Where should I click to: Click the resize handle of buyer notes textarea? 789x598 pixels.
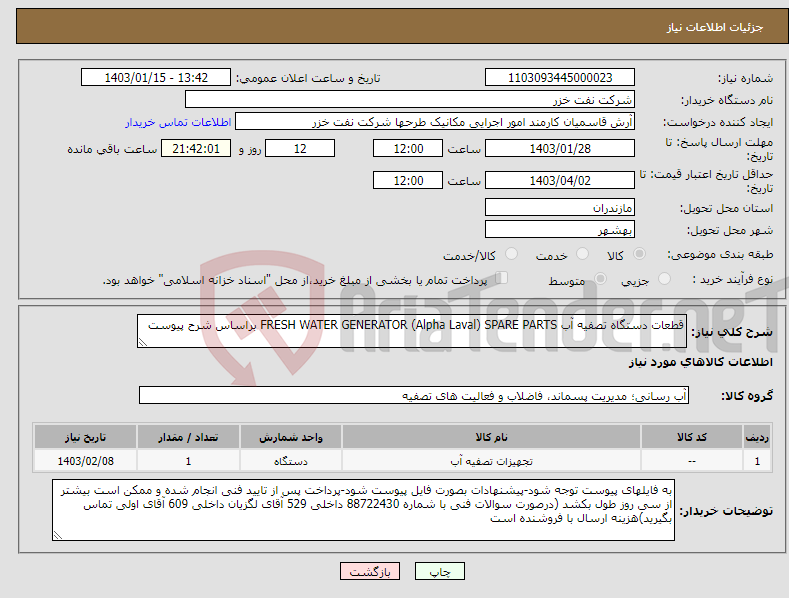(x=58, y=535)
